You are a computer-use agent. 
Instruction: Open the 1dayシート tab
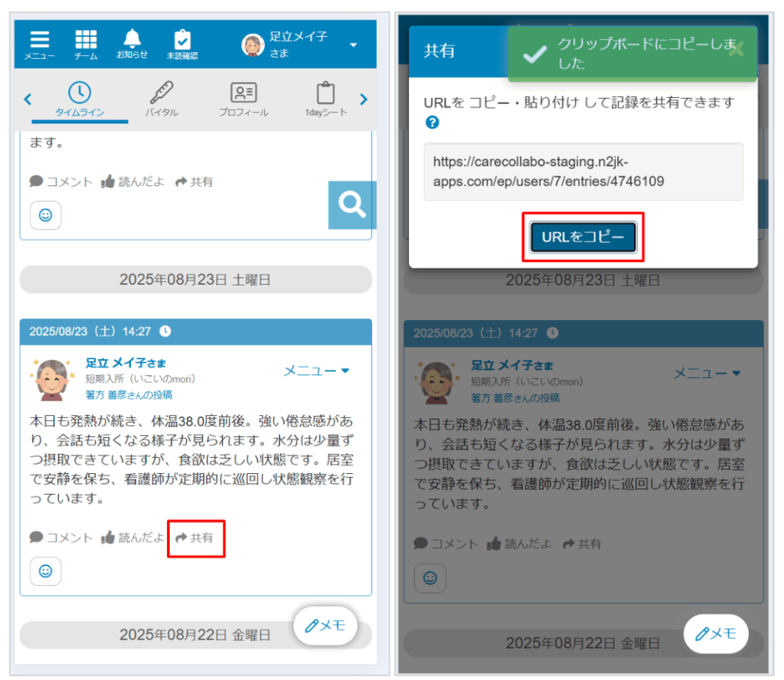click(325, 99)
